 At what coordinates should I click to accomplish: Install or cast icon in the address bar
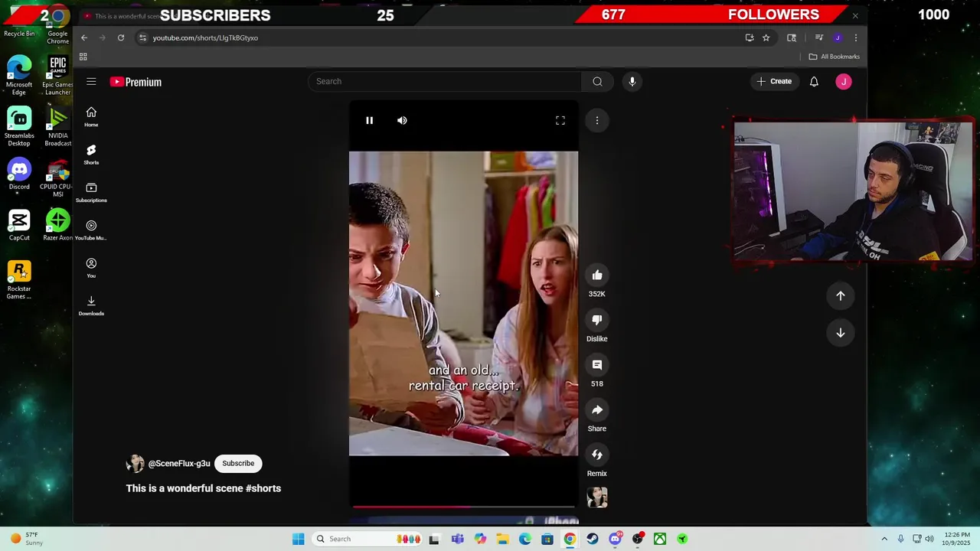click(750, 37)
